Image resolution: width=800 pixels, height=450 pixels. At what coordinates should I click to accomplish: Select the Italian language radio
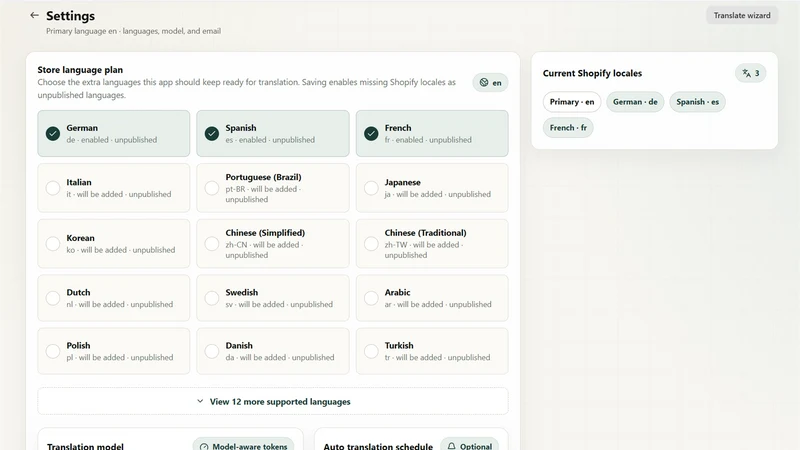click(x=53, y=188)
